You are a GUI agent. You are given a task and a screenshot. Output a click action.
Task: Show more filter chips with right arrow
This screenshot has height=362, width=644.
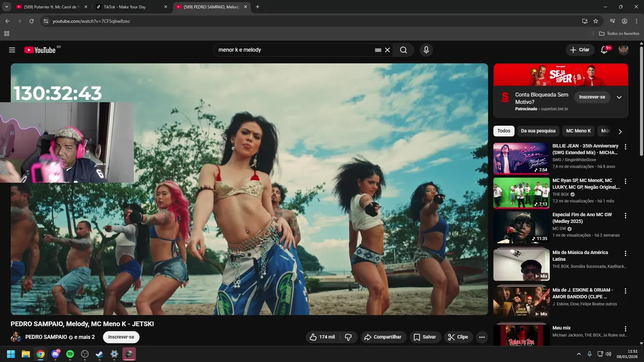coord(620,131)
